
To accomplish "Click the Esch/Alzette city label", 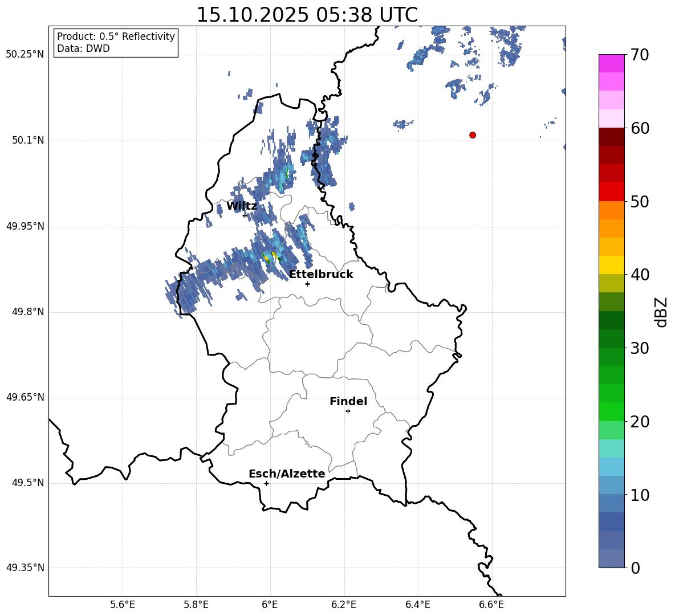I will tap(287, 474).
